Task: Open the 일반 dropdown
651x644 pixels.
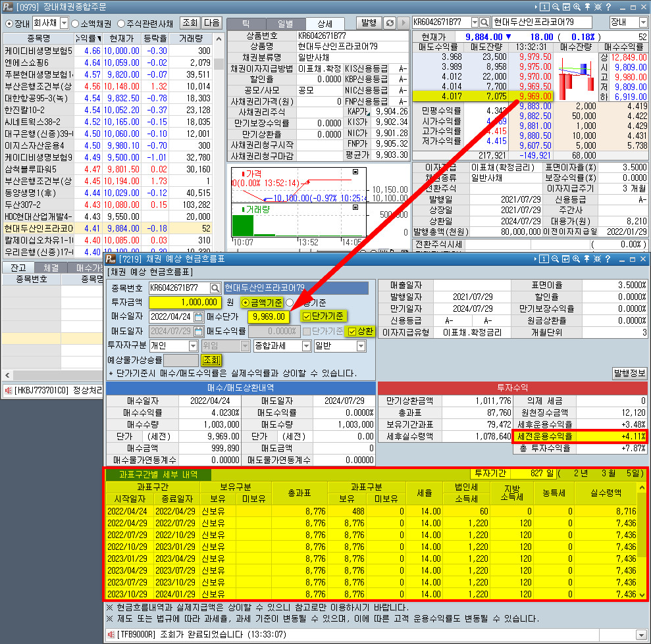Action: 361,346
